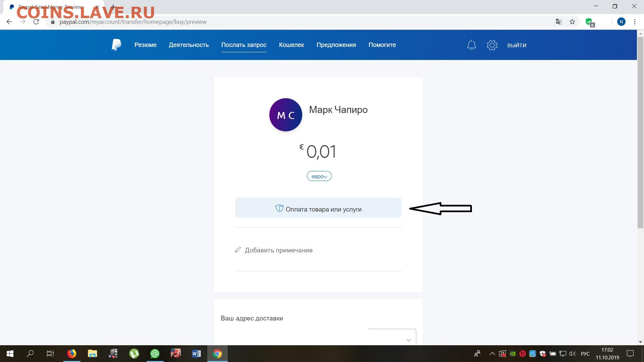The height and width of the screenshot is (362, 644).
Task: Open the Предложения menu item
Action: (336, 45)
